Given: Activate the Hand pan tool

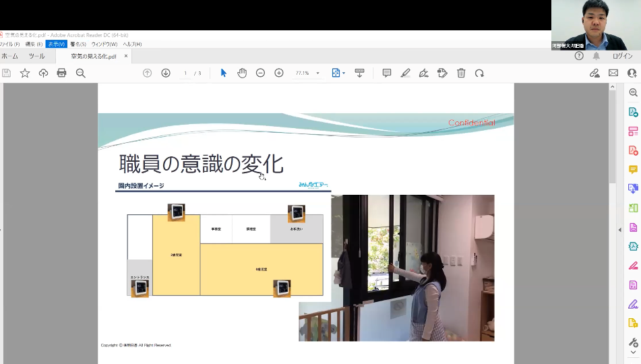Looking at the screenshot, I should tap(242, 73).
